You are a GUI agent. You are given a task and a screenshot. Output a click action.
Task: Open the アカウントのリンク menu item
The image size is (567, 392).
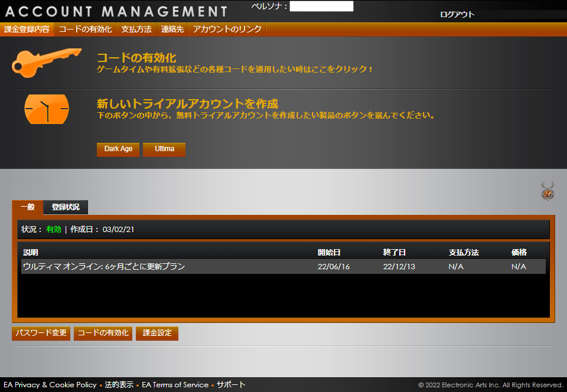click(227, 30)
